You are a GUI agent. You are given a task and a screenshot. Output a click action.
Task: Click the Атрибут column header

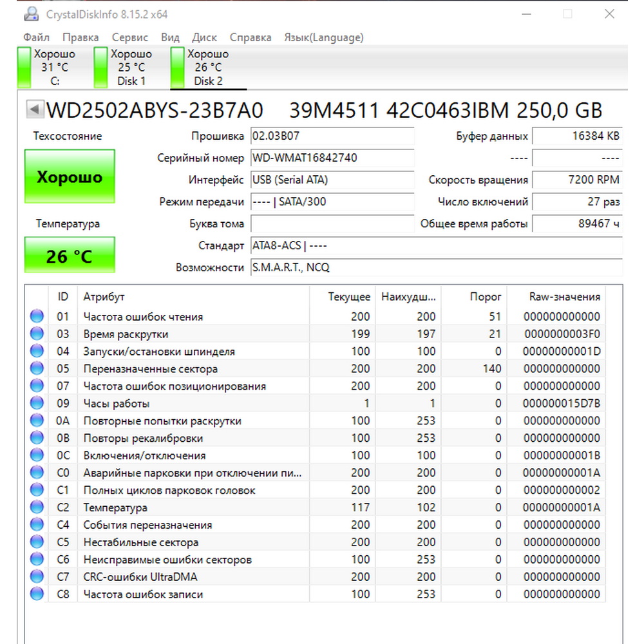pos(193,296)
